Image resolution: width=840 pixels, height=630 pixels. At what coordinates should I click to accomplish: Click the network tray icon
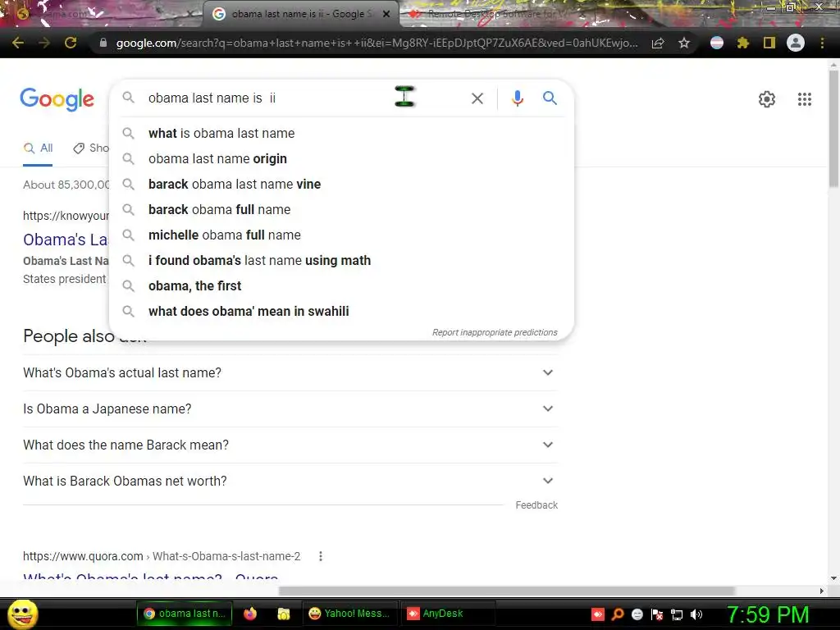[677, 614]
